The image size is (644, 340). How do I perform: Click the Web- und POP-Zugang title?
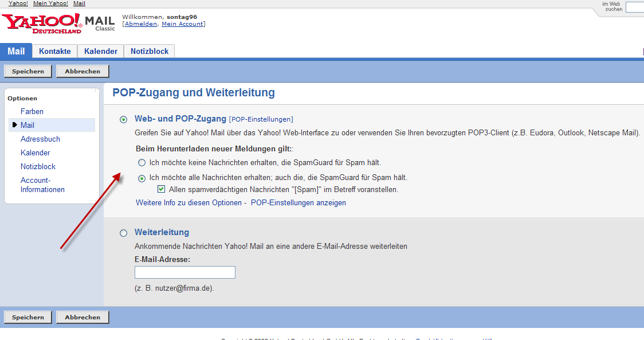[180, 119]
